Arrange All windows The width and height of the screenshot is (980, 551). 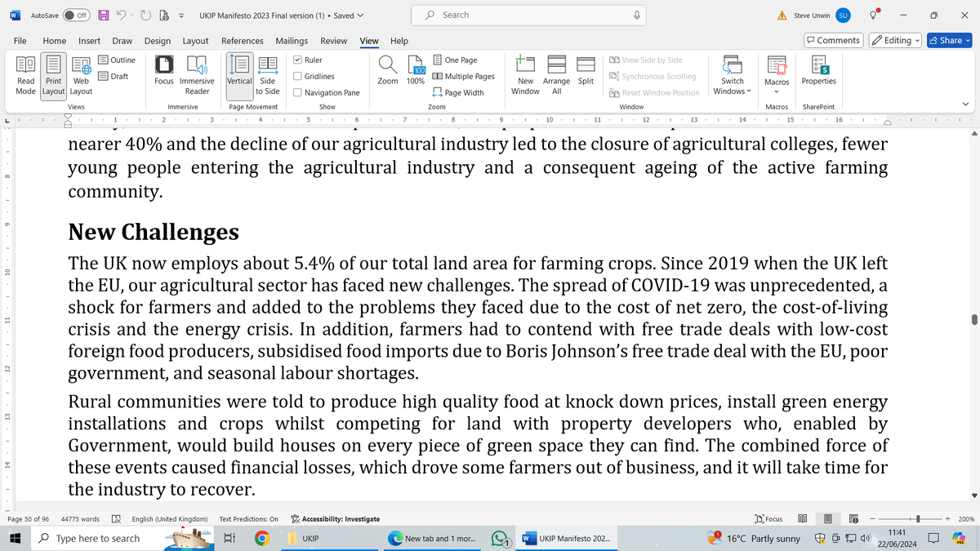point(557,75)
